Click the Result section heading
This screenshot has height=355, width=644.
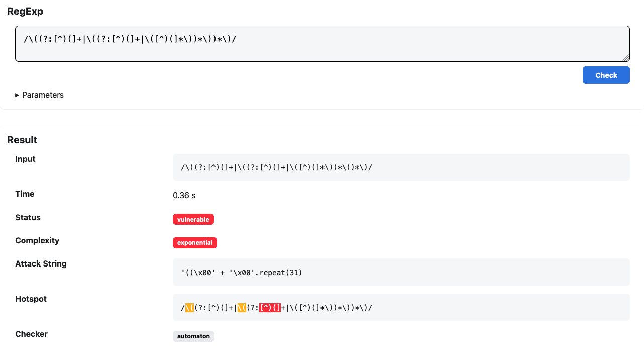(x=22, y=140)
